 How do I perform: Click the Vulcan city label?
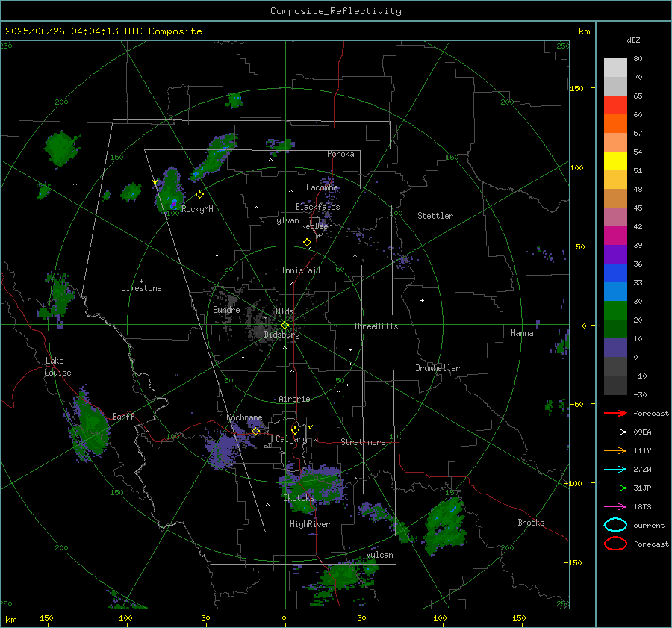[x=379, y=555]
